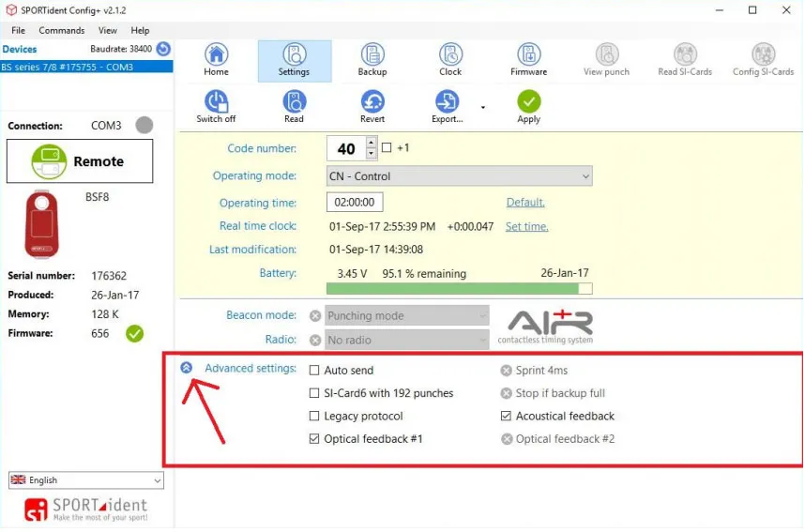Image resolution: width=805 pixels, height=532 pixels.
Task: Enable Legacy protocol checkbox
Action: click(314, 417)
